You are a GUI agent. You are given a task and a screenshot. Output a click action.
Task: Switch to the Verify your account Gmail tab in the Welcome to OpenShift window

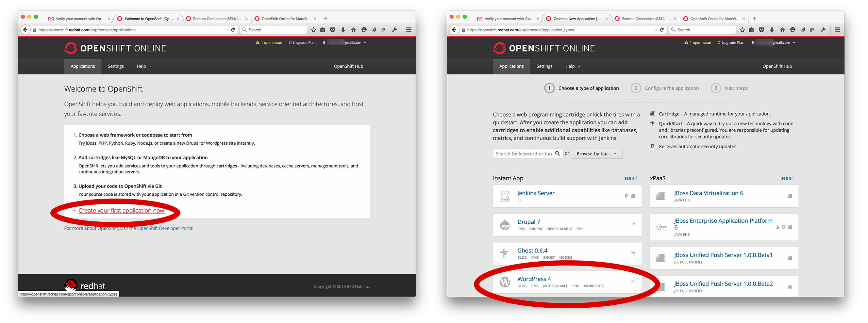tap(79, 19)
